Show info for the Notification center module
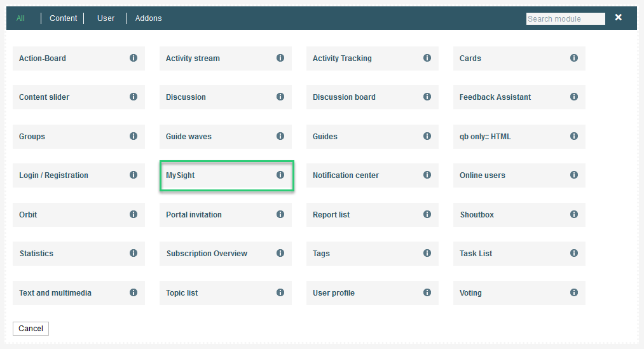The image size is (644, 349). coord(427,175)
